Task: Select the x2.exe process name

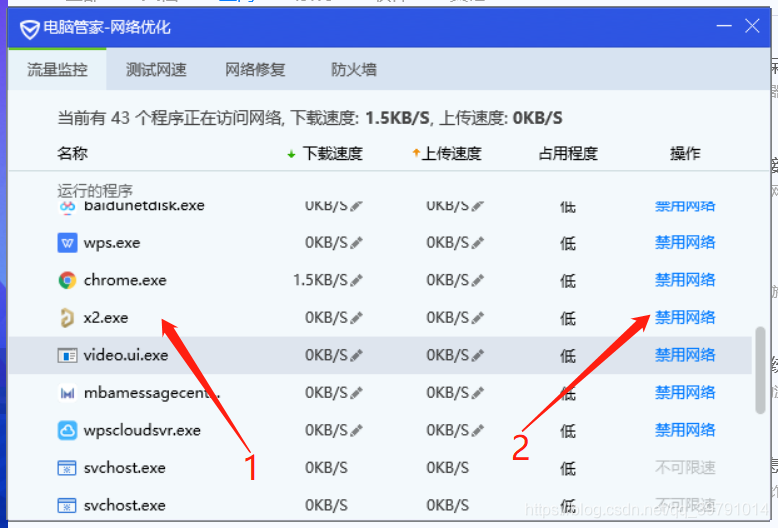Action: (106, 318)
